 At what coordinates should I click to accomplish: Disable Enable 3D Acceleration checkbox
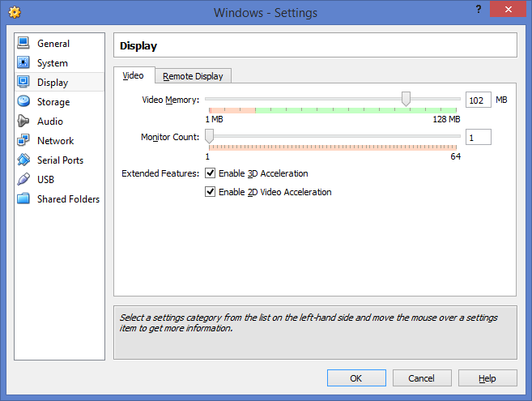coord(210,173)
